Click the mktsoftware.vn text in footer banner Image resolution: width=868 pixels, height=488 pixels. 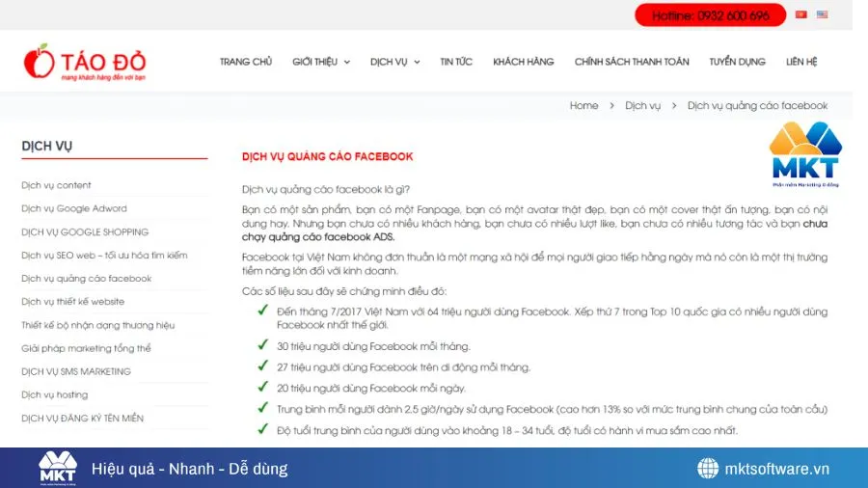click(x=777, y=469)
